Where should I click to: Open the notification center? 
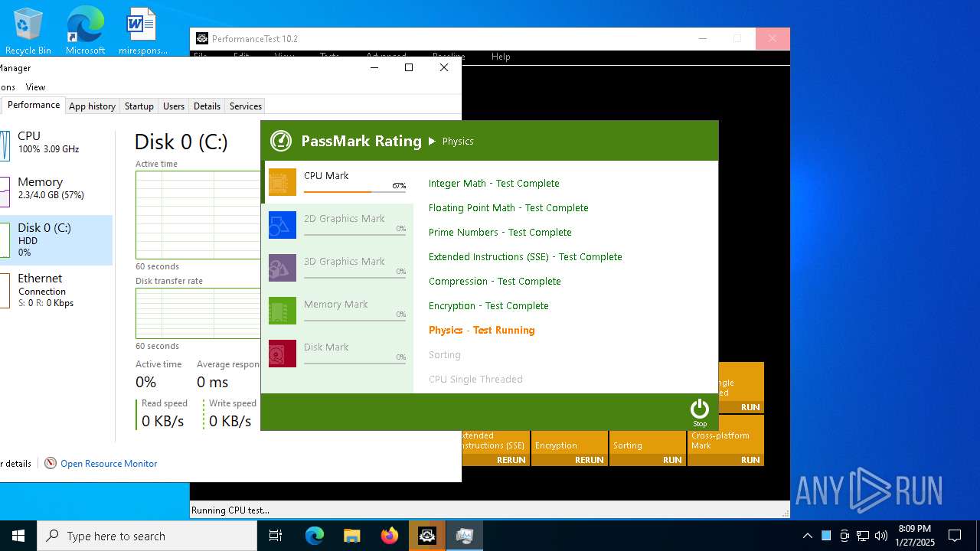click(x=955, y=536)
